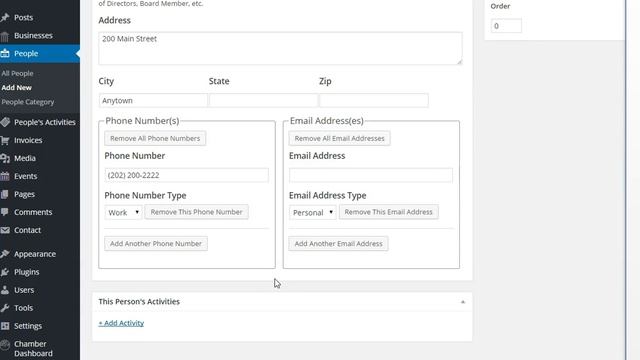
Task: Click Remove This Email Address button
Action: [x=389, y=212]
